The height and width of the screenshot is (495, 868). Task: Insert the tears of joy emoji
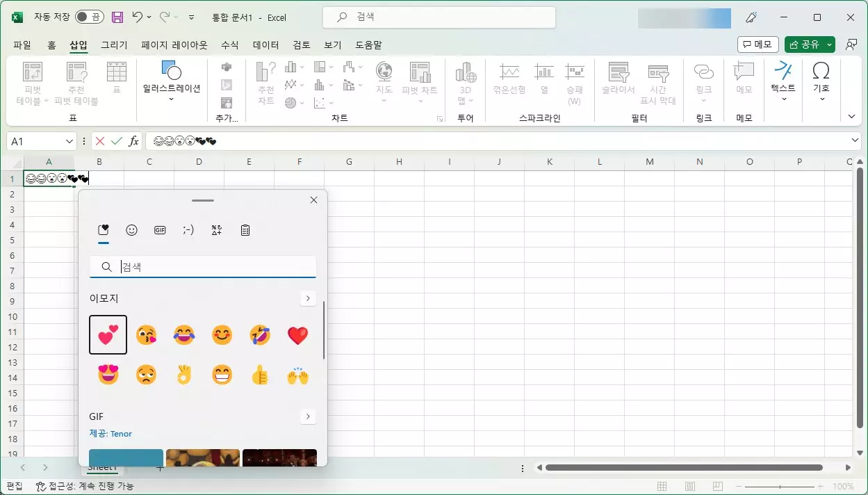click(184, 335)
